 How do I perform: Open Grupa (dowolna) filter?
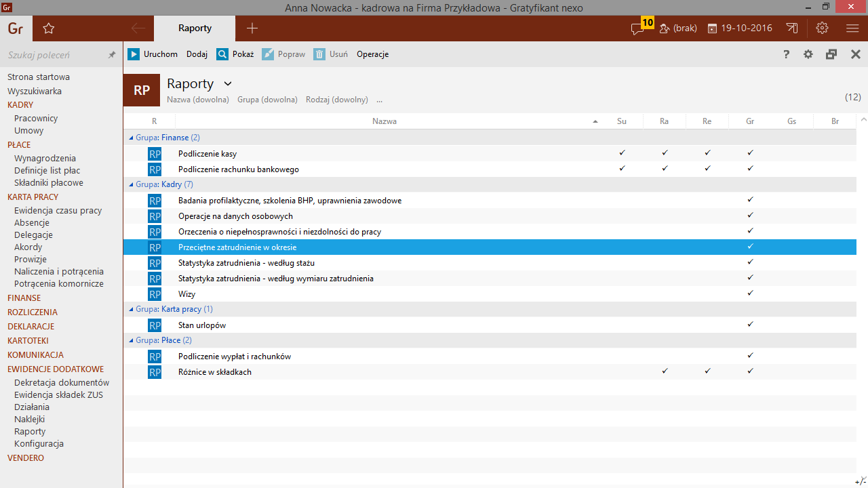tap(267, 100)
